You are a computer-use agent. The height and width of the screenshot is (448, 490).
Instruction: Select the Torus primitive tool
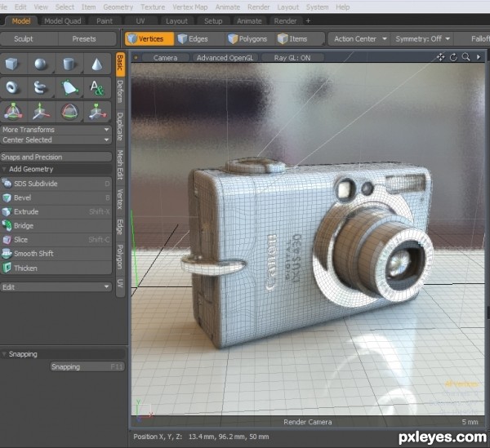coord(12,88)
